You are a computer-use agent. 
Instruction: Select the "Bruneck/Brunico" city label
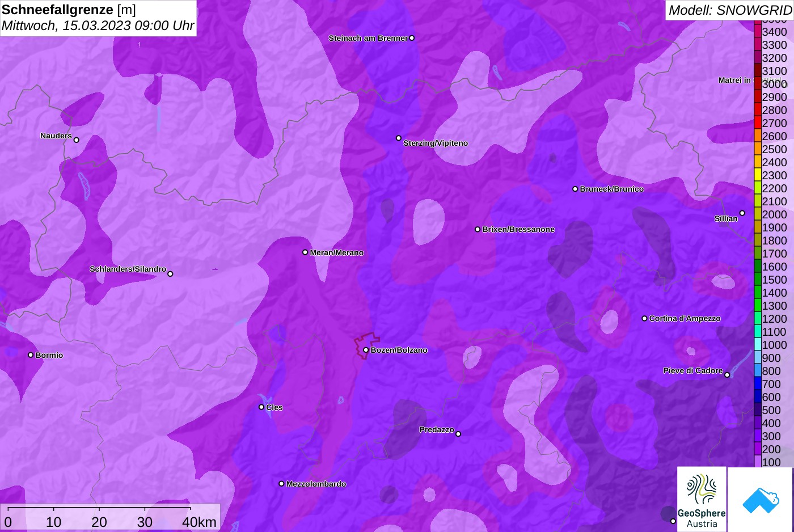pyautogui.click(x=612, y=189)
